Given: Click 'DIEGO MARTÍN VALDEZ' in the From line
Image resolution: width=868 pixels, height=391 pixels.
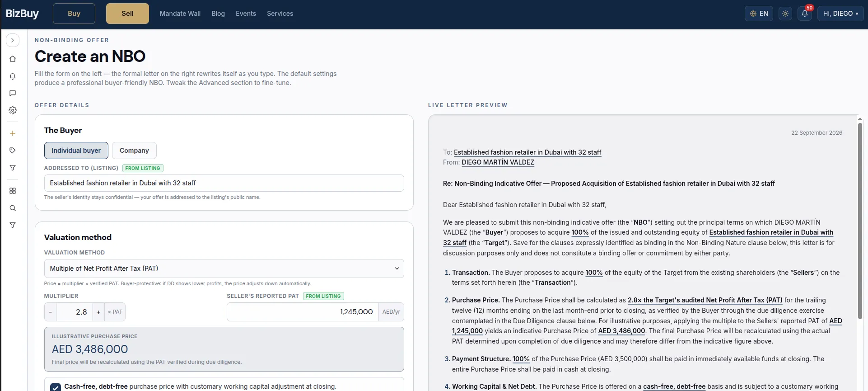Looking at the screenshot, I should click(498, 162).
